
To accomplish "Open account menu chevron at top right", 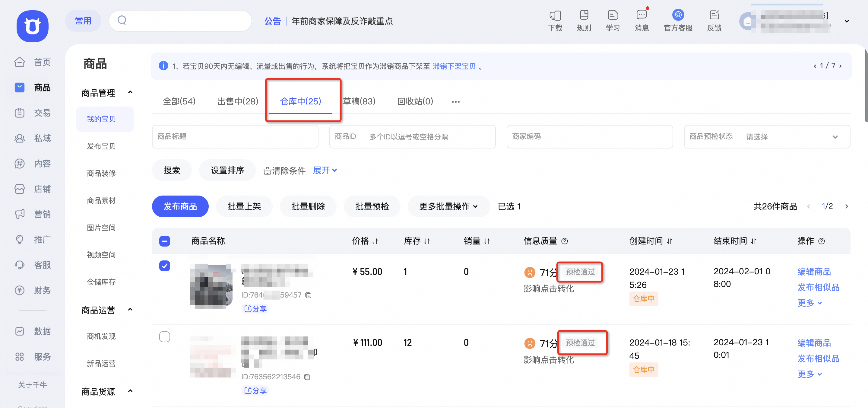I will pyautogui.click(x=847, y=21).
